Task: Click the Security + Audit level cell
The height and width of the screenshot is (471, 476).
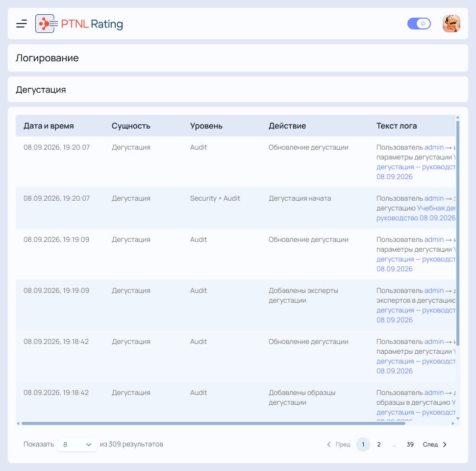Action: [215, 198]
